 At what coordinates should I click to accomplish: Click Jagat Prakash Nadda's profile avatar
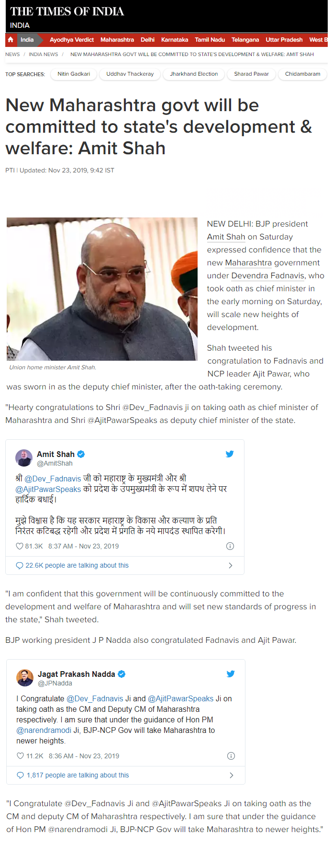25,678
